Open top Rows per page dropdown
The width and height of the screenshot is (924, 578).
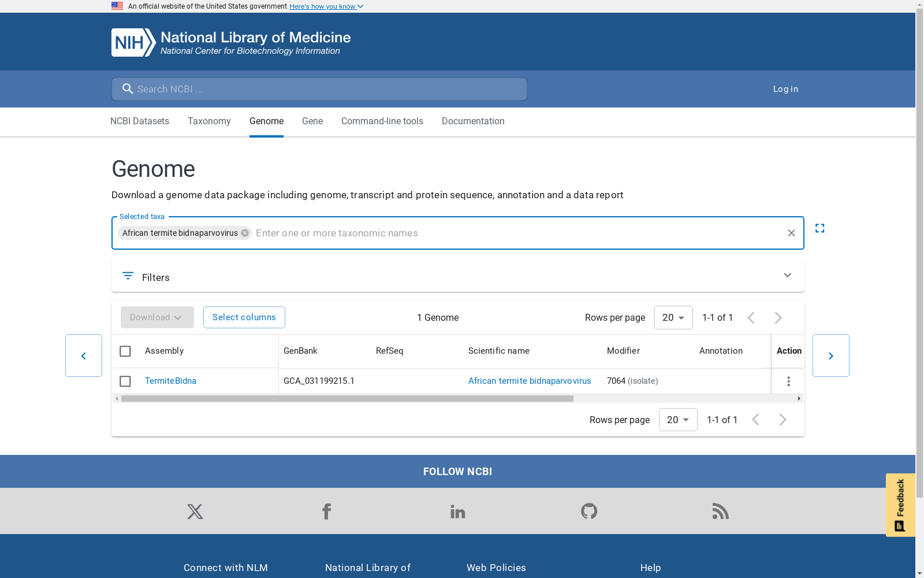click(673, 318)
